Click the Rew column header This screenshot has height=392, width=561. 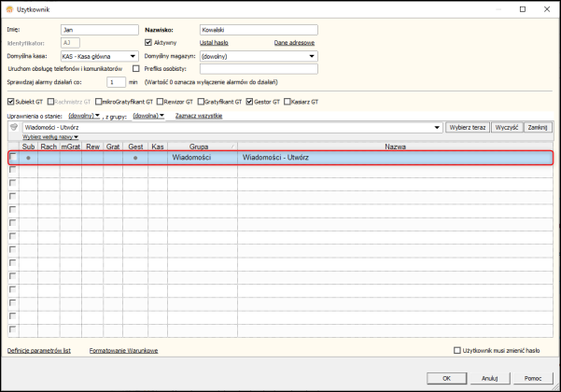pyautogui.click(x=92, y=147)
